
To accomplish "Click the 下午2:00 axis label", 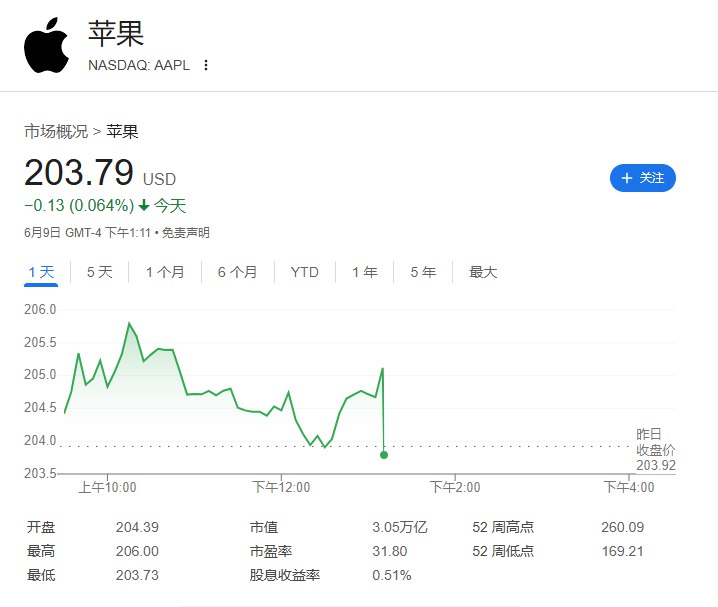I will click(455, 487).
